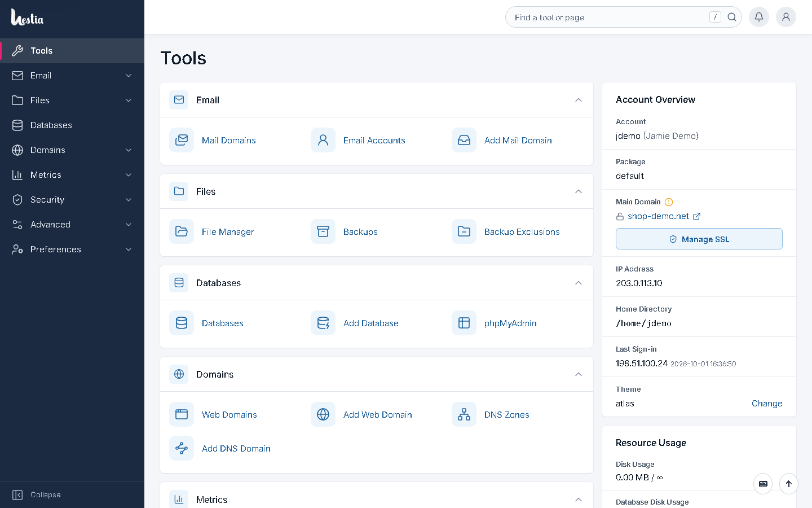
Task: Open the Databases tool link
Action: 223,323
